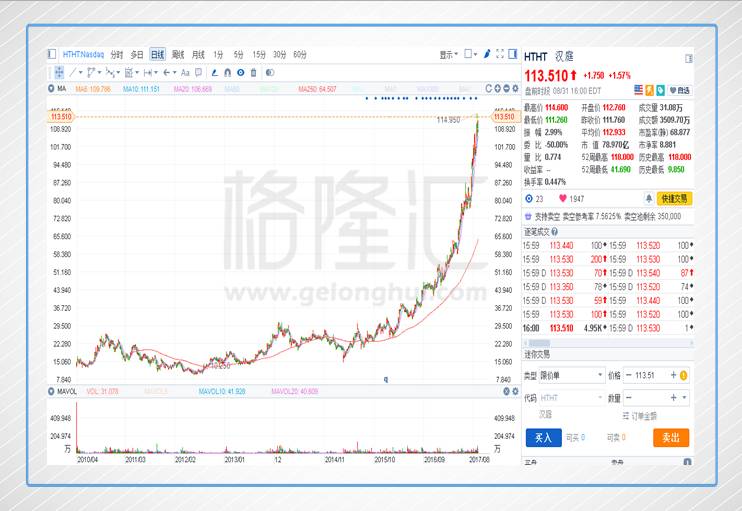742x511 pixels.
Task: Select the 日线 daily K-line tab
Action: click(158, 54)
